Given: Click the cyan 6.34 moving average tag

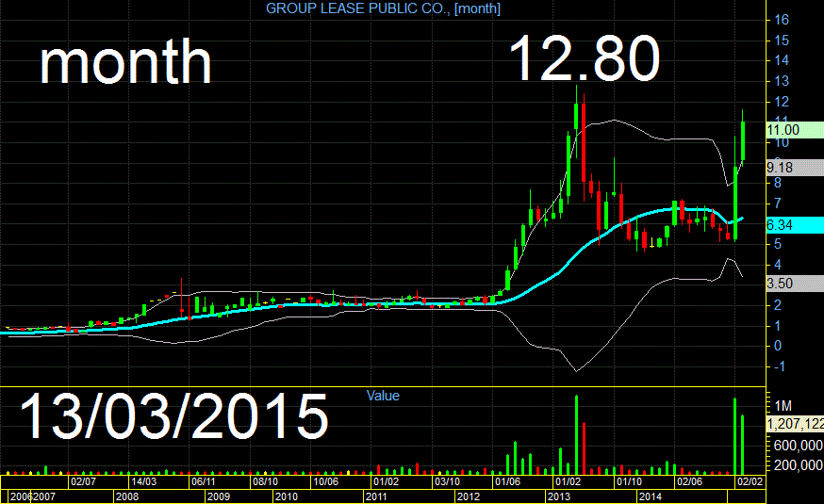Looking at the screenshot, I should click(x=795, y=225).
